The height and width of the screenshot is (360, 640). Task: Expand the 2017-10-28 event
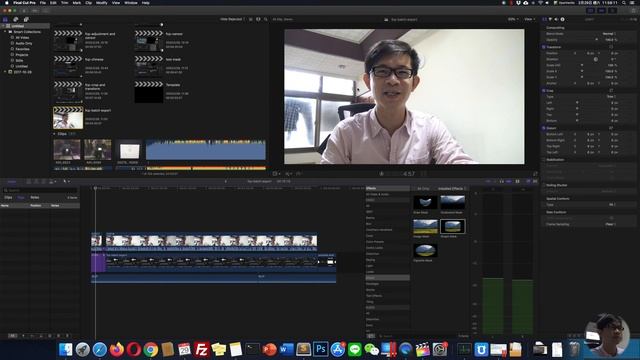5,72
